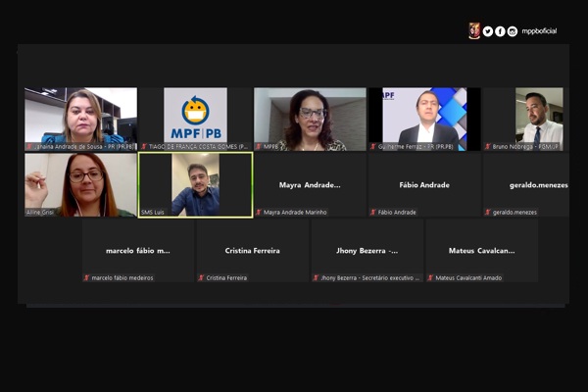Select Mateus Cavalcan... participant tile
Viewport: 588px width, 392px height.
click(x=482, y=251)
